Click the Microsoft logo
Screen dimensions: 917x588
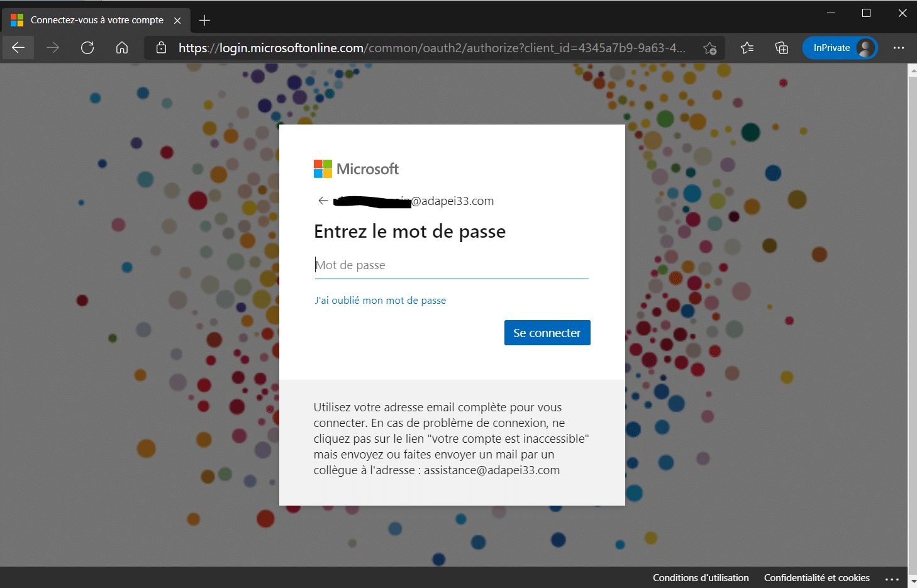[x=356, y=169]
